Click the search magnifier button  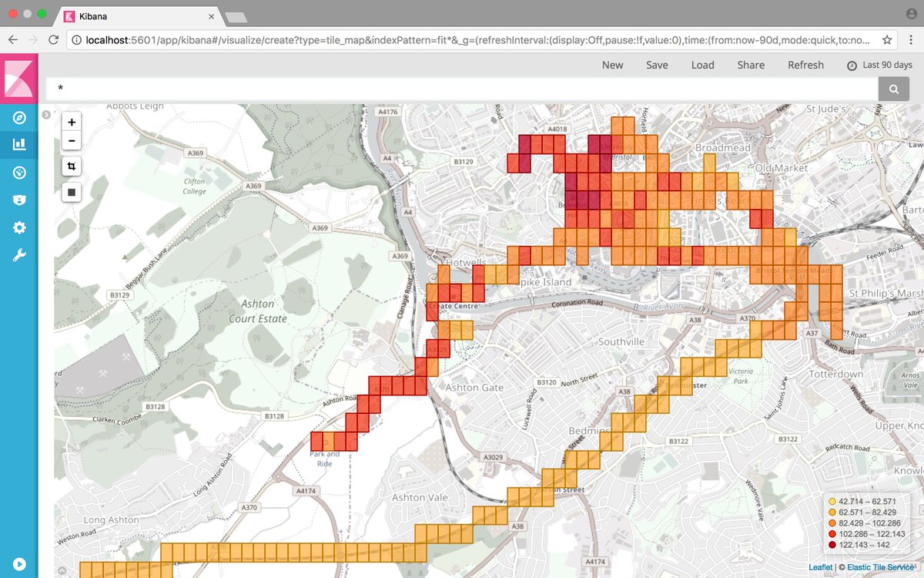[x=894, y=89]
